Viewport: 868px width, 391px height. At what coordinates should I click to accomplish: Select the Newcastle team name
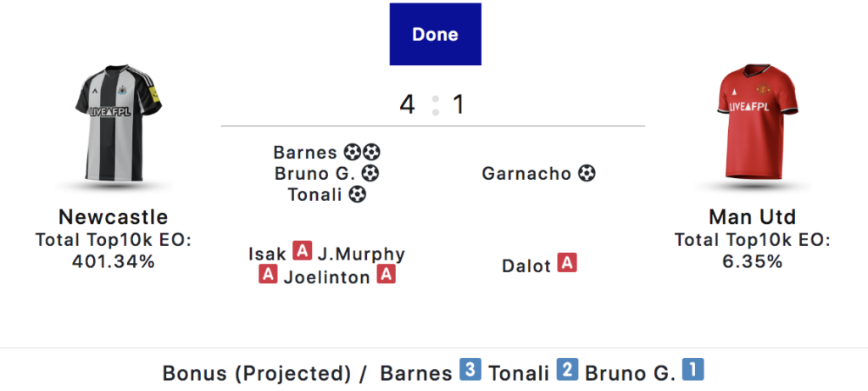113,216
